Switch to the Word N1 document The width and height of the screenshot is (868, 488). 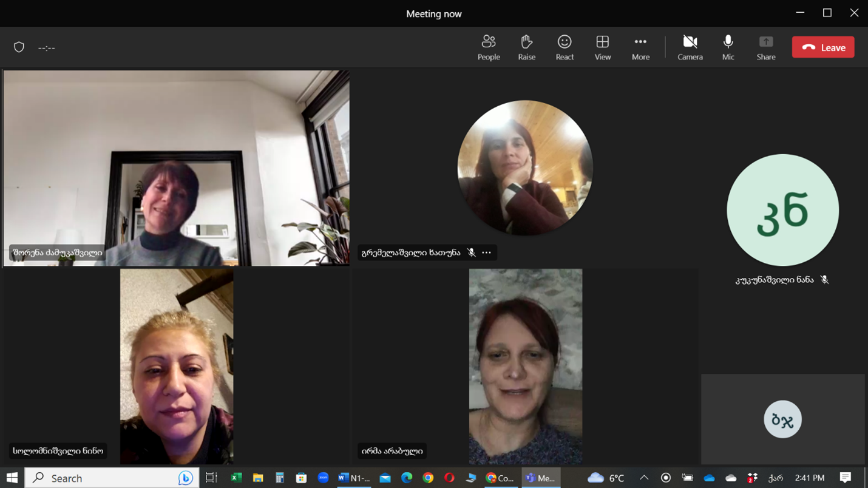[353, 478]
